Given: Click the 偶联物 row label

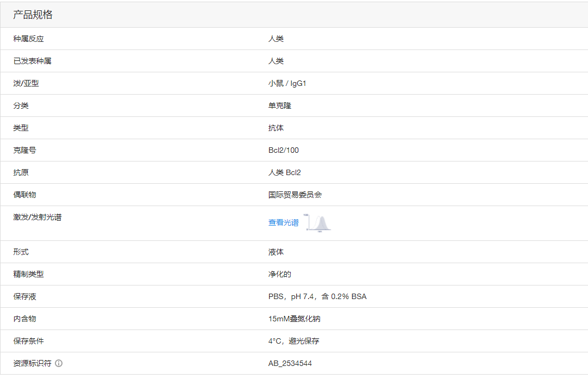Looking at the screenshot, I should (21, 195).
